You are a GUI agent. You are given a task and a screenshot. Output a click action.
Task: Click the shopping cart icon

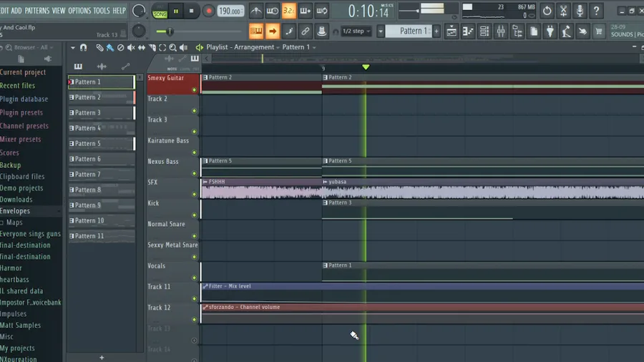pyautogui.click(x=599, y=31)
